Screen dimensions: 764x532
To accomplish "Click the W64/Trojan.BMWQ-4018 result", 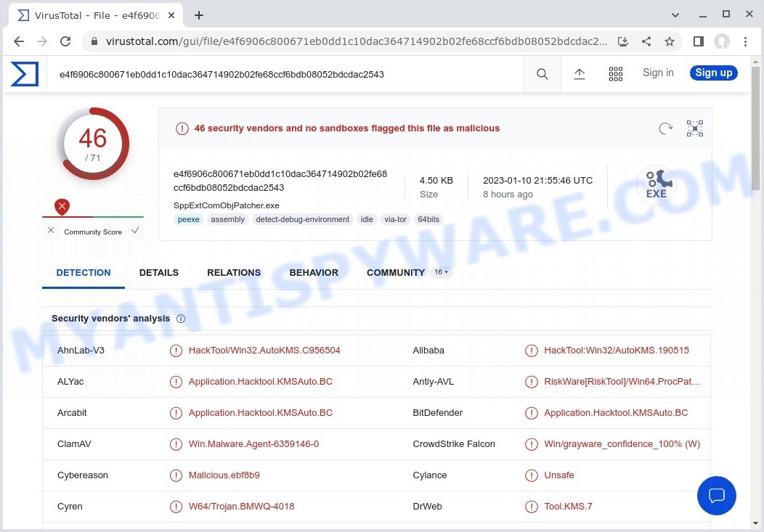I will 241,506.
